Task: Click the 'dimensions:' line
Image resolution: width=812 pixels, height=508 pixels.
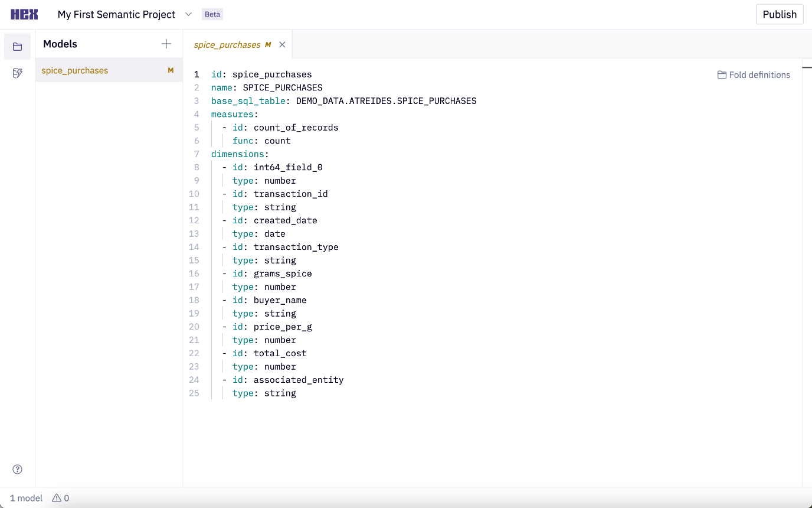Action: coord(240,154)
